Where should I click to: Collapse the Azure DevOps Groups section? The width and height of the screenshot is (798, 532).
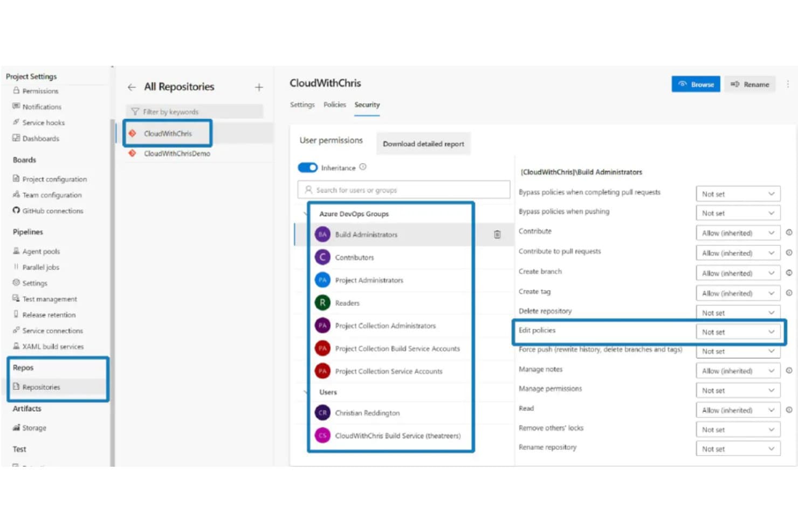pyautogui.click(x=305, y=214)
